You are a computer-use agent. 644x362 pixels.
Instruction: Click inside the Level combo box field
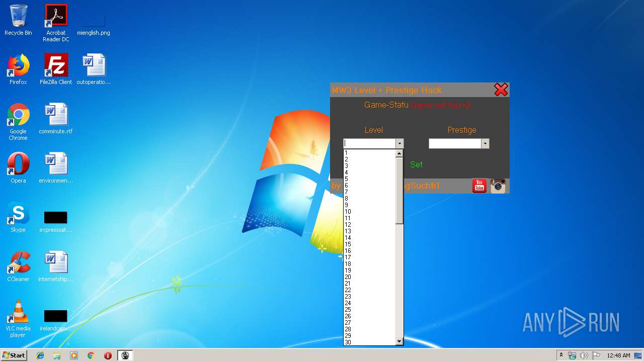(x=369, y=144)
